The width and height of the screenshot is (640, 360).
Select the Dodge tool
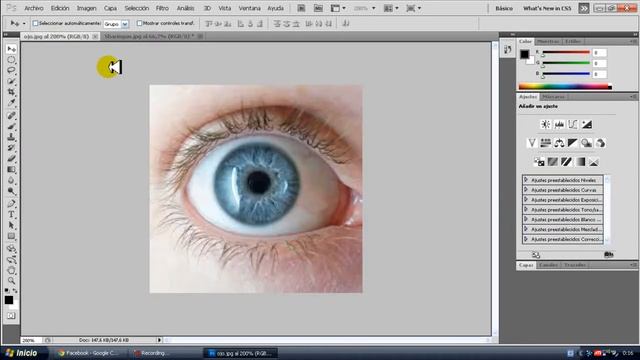tap(11, 191)
